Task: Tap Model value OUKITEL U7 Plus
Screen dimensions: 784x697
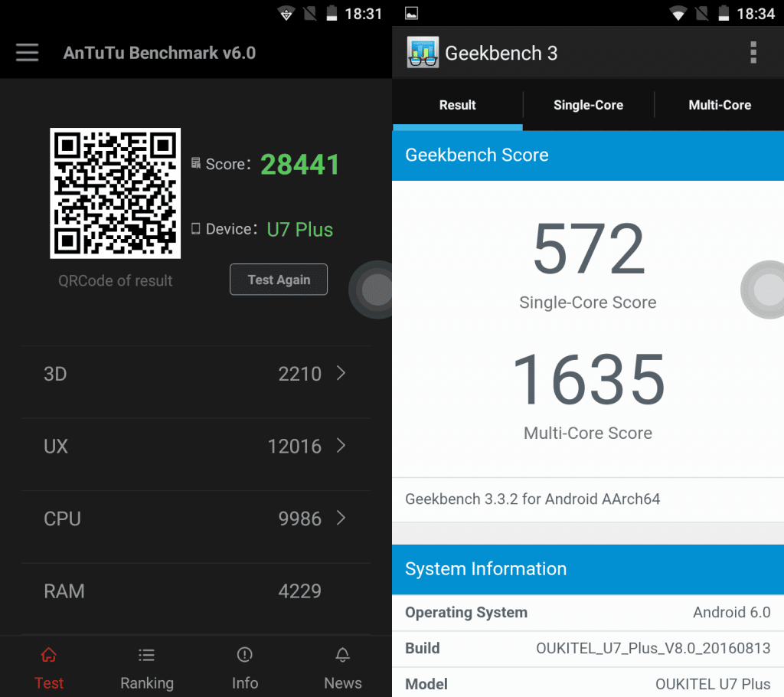Action: [x=713, y=685]
